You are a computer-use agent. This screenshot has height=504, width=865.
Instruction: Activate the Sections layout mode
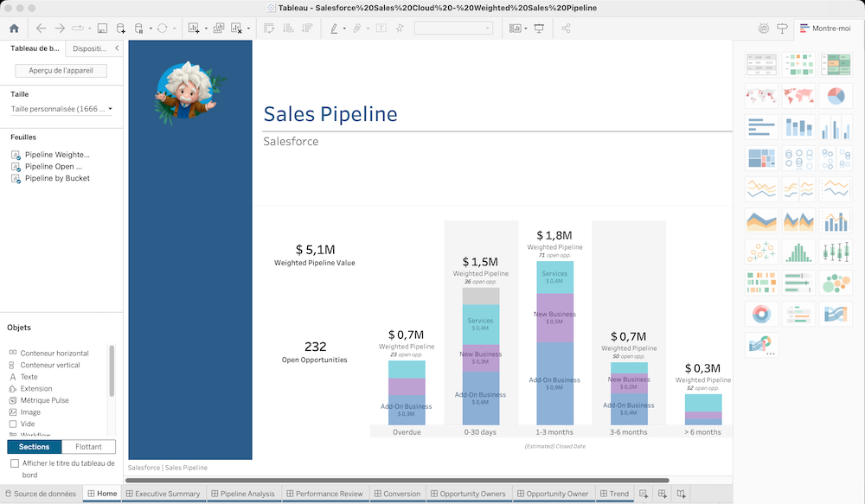coord(35,447)
